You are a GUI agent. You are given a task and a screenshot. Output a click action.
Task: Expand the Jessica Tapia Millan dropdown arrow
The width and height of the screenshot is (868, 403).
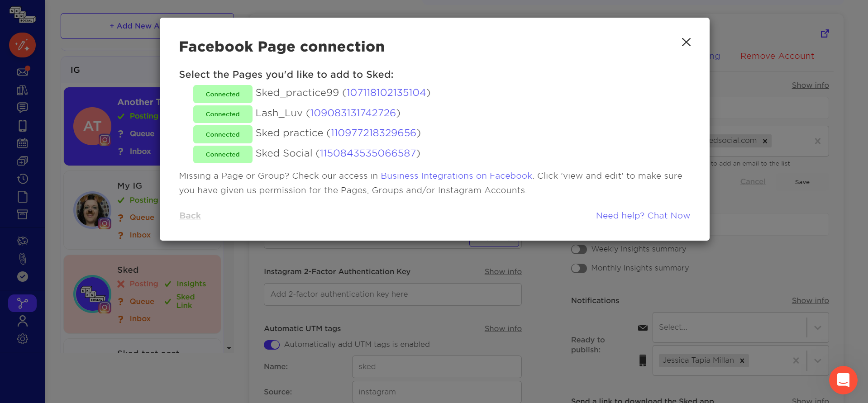pos(818,360)
